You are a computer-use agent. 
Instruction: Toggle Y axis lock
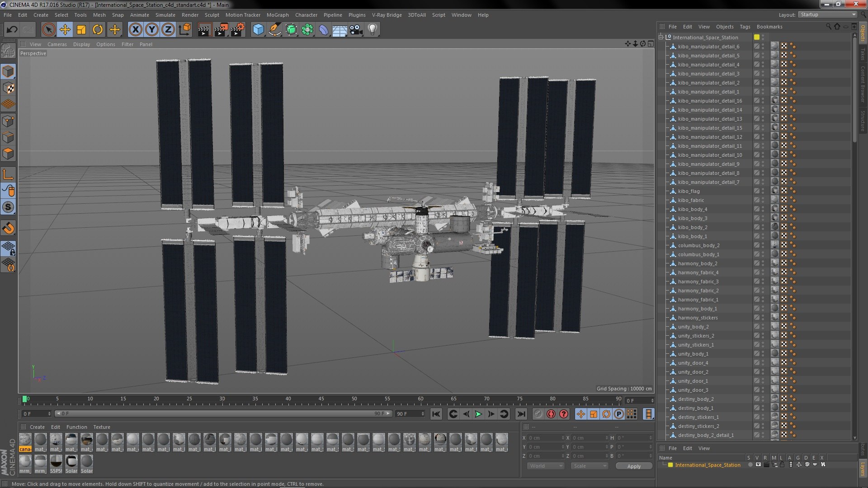152,30
